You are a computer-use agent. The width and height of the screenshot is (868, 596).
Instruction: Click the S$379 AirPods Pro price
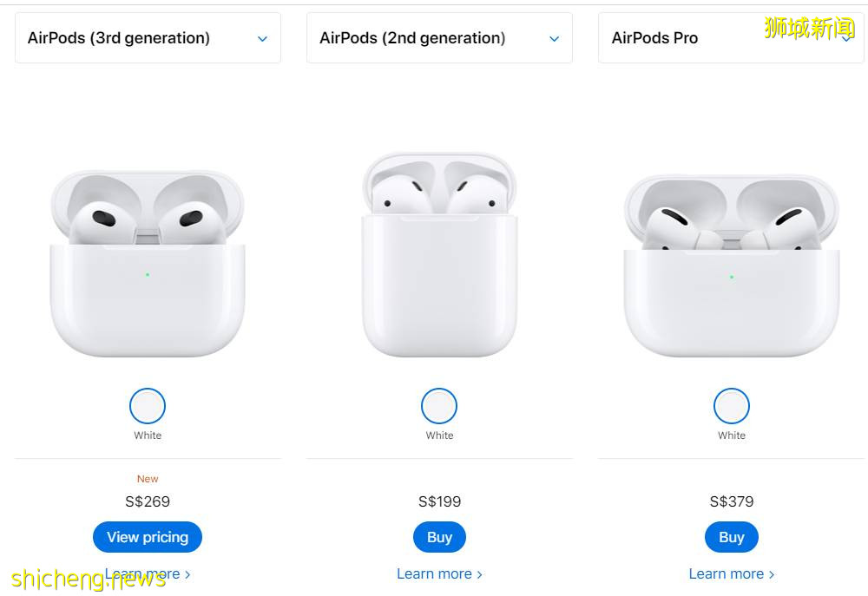pyautogui.click(x=732, y=501)
